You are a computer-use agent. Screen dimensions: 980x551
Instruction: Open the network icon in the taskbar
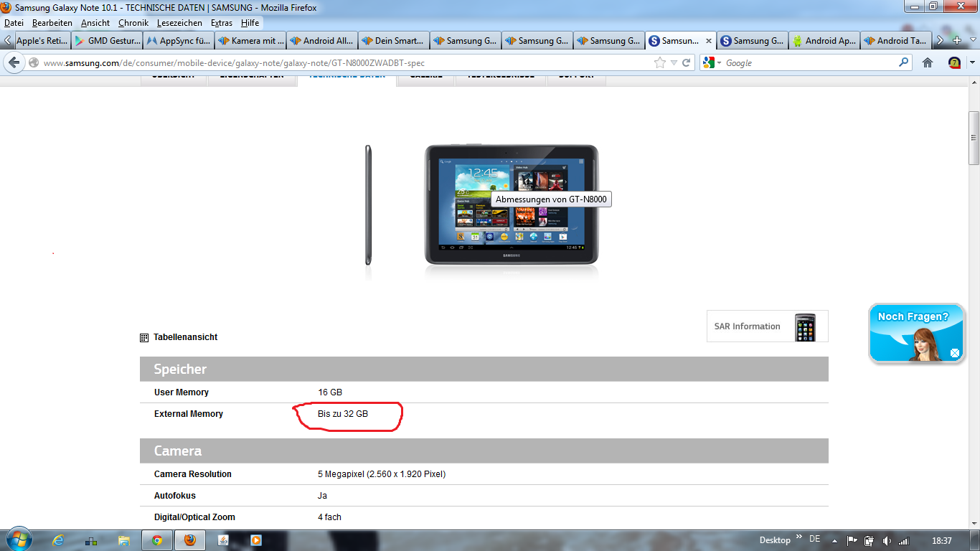[x=91, y=540]
